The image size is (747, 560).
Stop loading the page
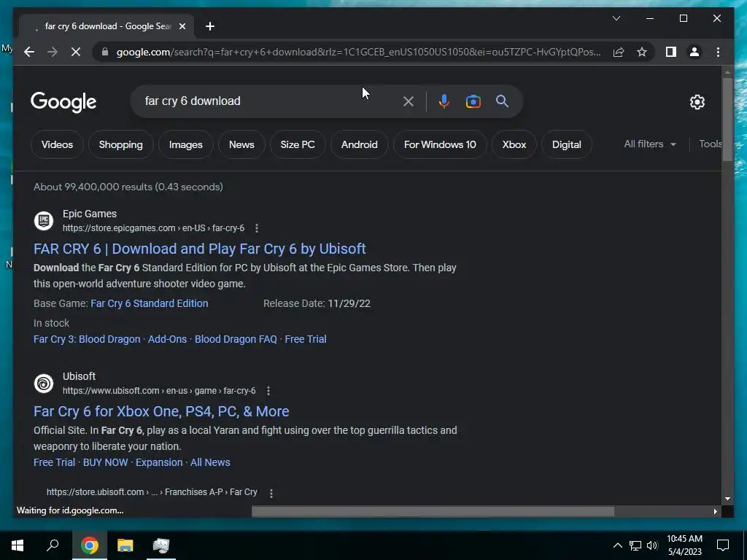point(76,52)
